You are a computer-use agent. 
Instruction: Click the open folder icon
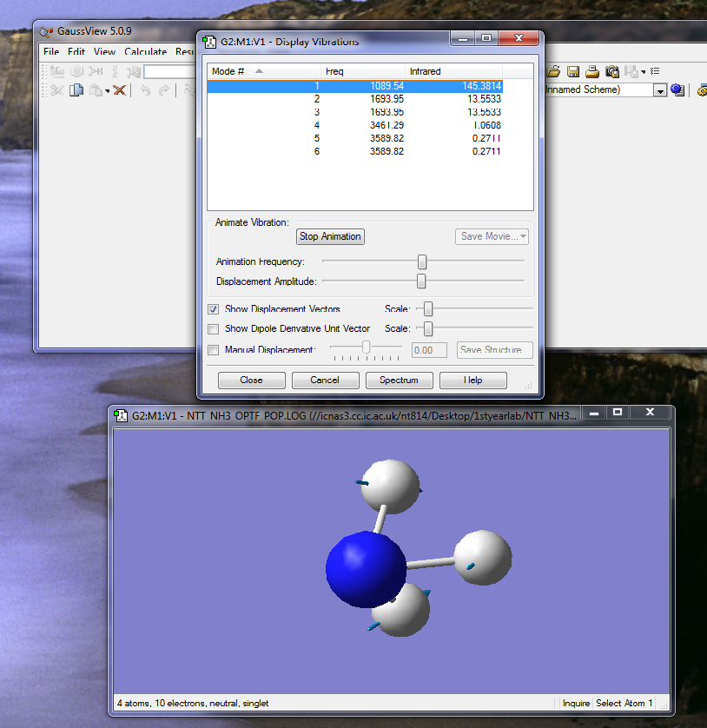(553, 71)
